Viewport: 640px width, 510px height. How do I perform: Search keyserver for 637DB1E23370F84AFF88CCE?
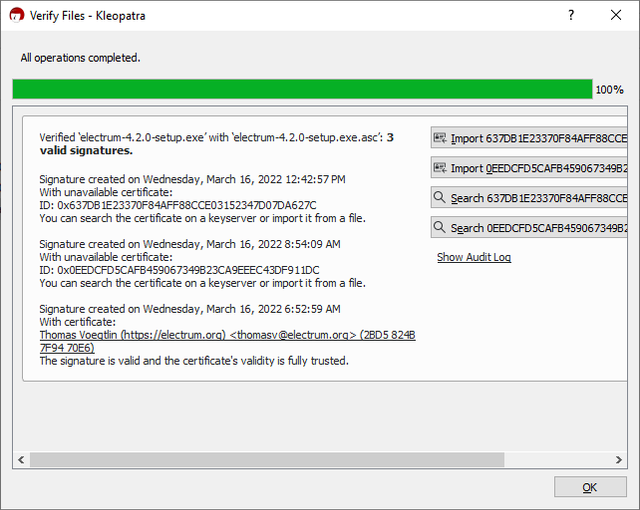point(529,198)
